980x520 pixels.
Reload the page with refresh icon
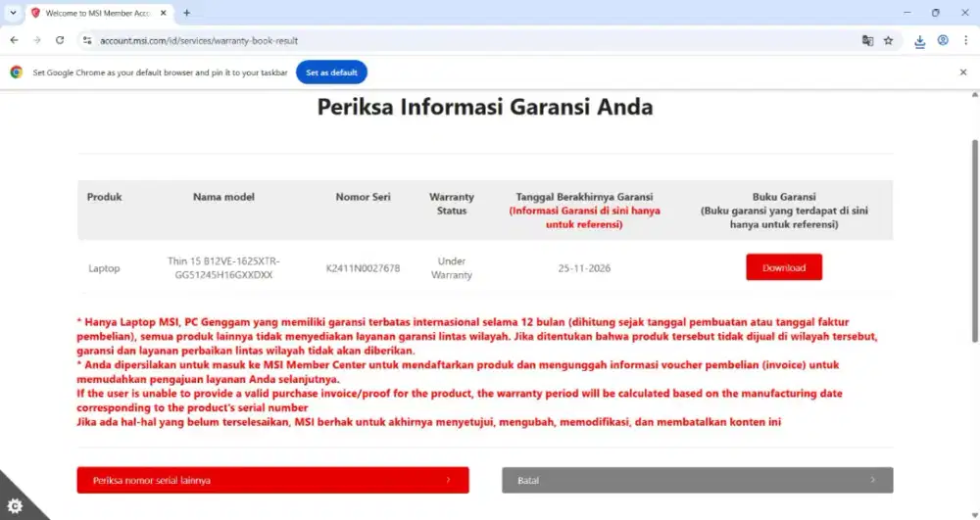(x=60, y=40)
